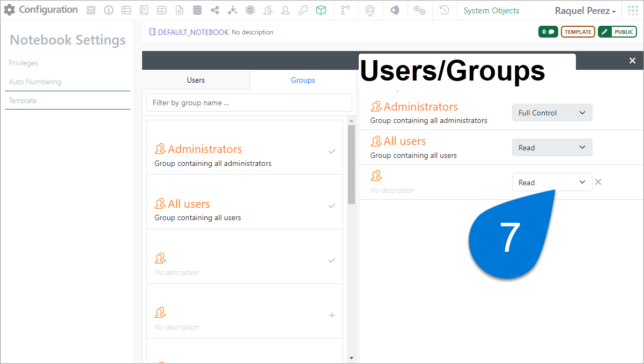This screenshot has height=364, width=644.
Task: Click the Configuration gear icon
Action: [10, 10]
